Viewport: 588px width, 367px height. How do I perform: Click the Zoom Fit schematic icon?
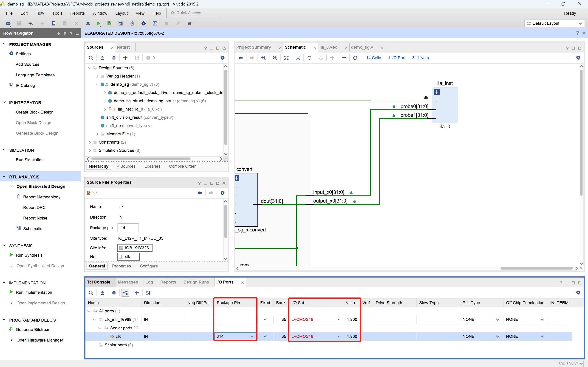(286, 58)
